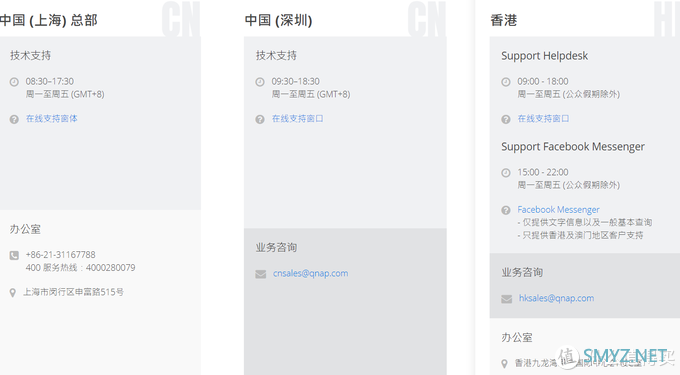Image resolution: width=680 pixels, height=375 pixels.
Task: Select the 只提供香港及澳门地区客户支持 note
Action: [580, 235]
